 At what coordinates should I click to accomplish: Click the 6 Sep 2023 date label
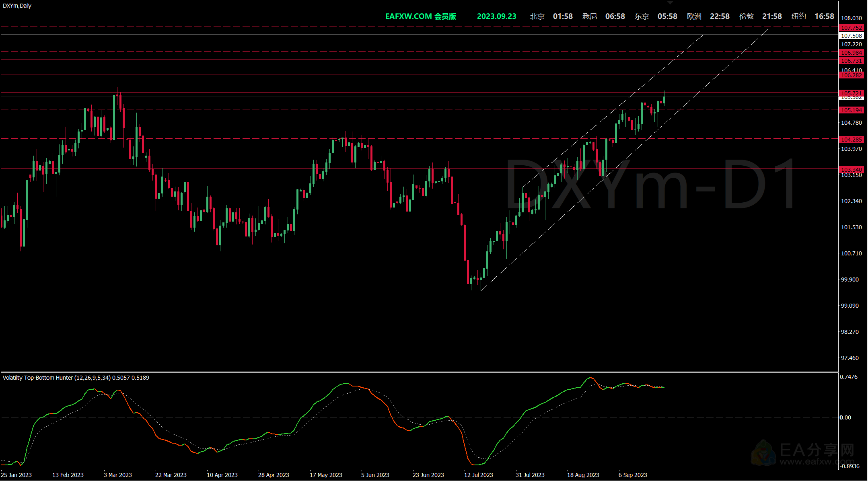coord(633,475)
